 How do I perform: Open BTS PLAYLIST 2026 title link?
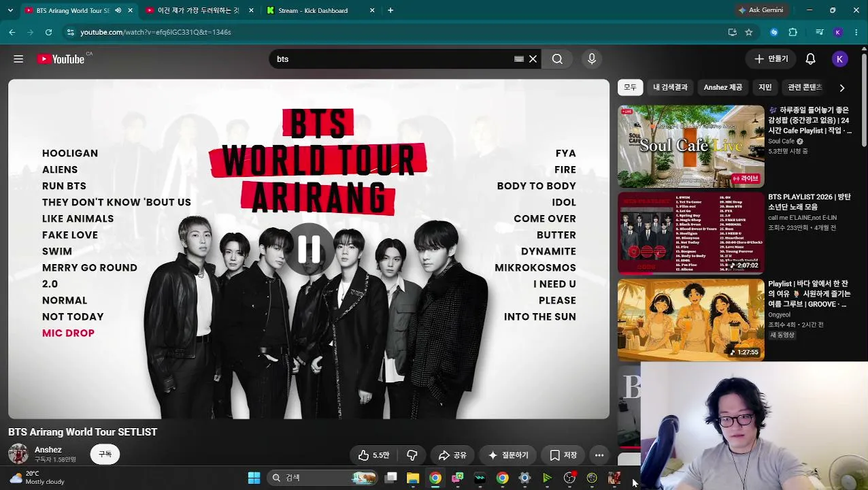click(809, 201)
